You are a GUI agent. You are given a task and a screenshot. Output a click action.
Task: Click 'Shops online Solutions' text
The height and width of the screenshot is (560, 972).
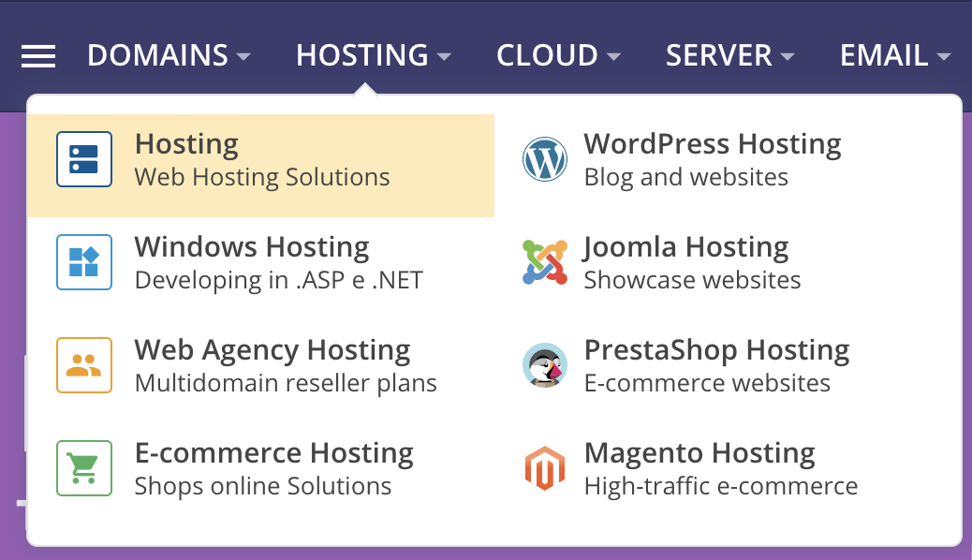click(263, 486)
